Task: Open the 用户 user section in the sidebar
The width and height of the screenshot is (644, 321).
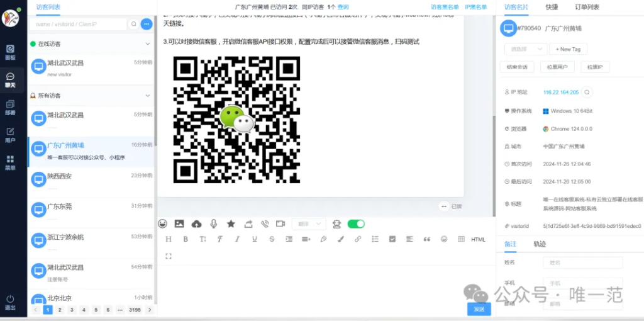Action: pos(10,135)
